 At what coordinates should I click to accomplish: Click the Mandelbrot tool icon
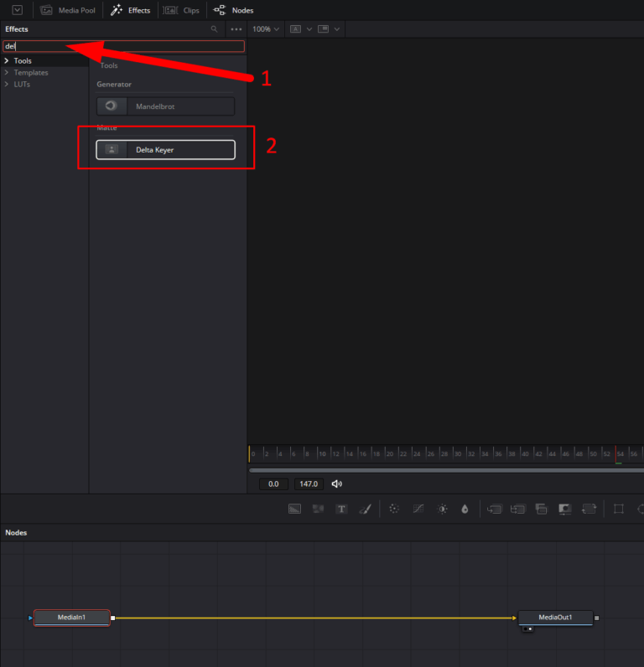(x=112, y=106)
